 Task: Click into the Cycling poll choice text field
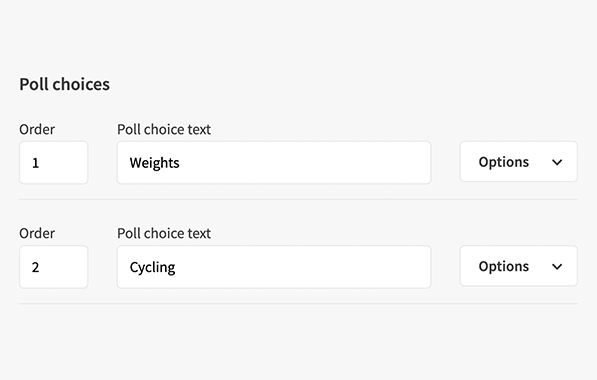[x=274, y=267]
